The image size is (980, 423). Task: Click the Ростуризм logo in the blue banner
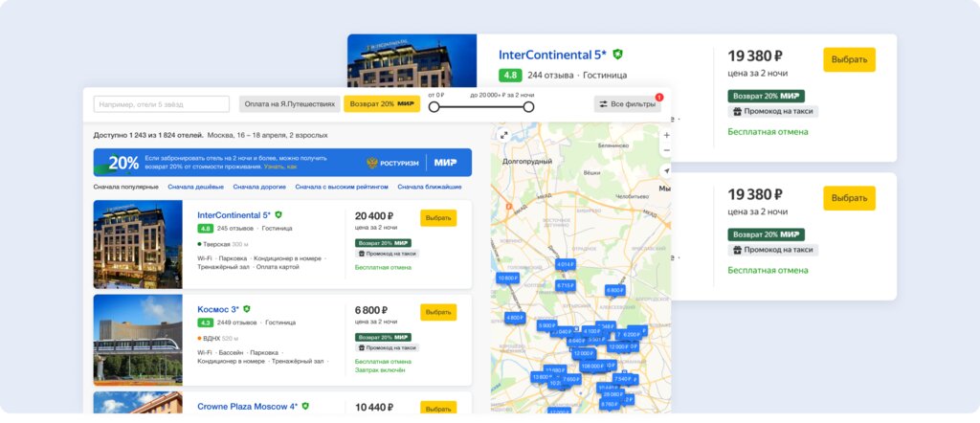tap(391, 163)
